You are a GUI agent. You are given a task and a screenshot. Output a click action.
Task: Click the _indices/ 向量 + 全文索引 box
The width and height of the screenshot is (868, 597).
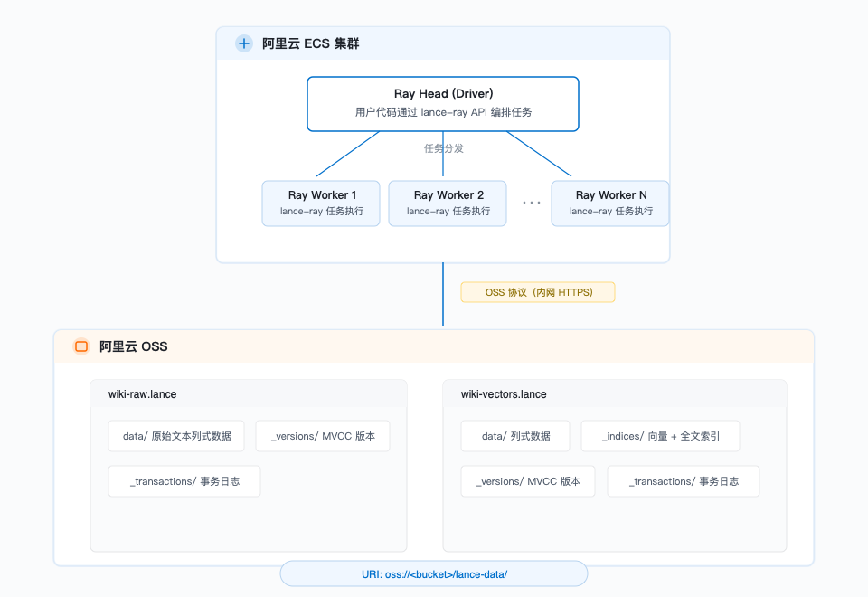pyautogui.click(x=660, y=436)
